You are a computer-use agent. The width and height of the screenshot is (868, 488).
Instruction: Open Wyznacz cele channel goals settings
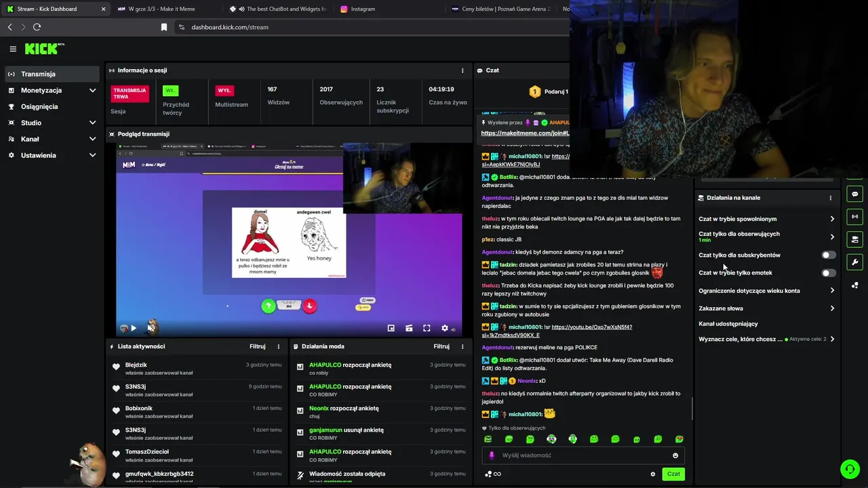766,339
